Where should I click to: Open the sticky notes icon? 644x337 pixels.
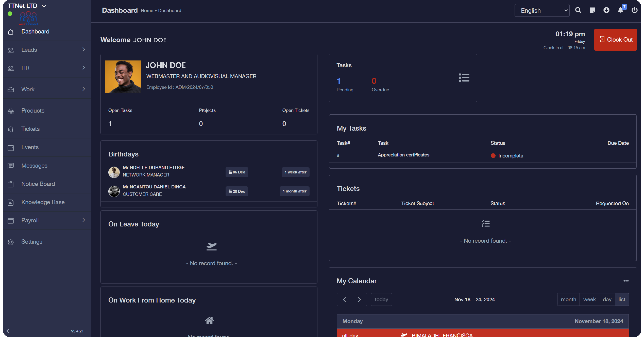[592, 10]
